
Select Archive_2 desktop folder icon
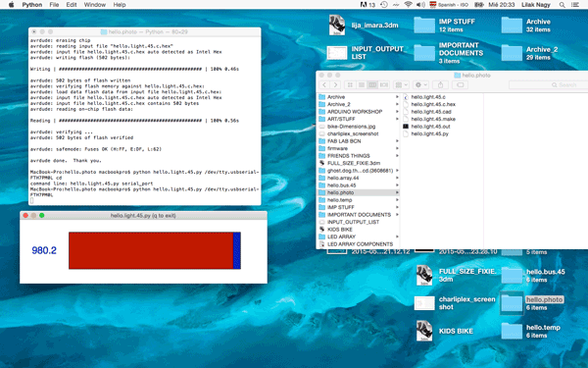click(x=512, y=53)
